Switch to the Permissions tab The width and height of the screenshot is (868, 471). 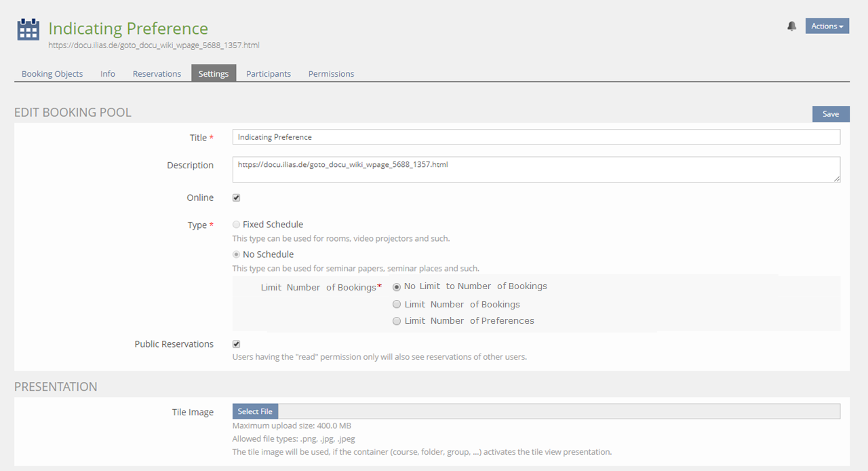coord(331,74)
